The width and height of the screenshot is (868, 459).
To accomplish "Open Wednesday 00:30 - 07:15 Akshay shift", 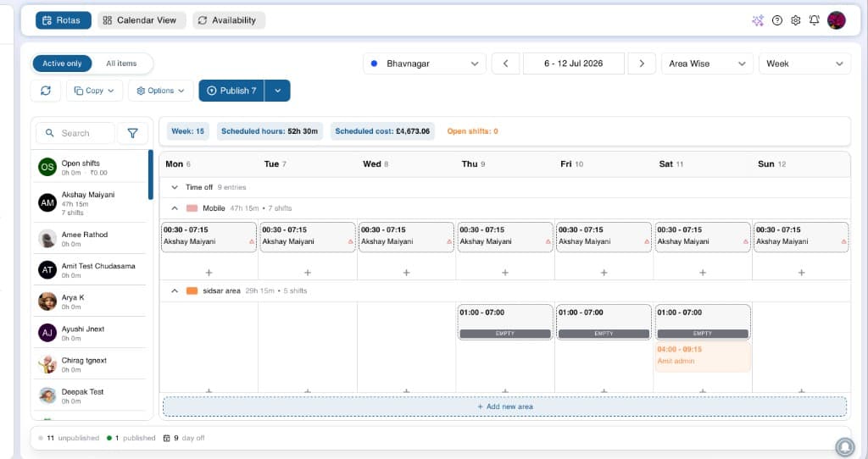I will coord(406,236).
